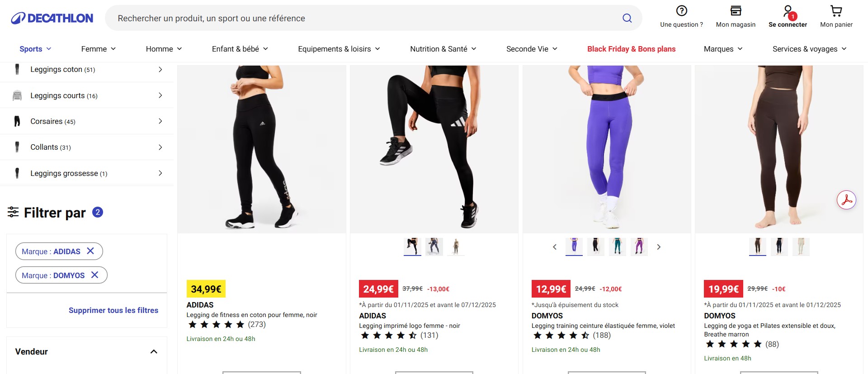This screenshot has width=868, height=374.
Task: Click Supprimer tous les filtres link
Action: click(113, 310)
